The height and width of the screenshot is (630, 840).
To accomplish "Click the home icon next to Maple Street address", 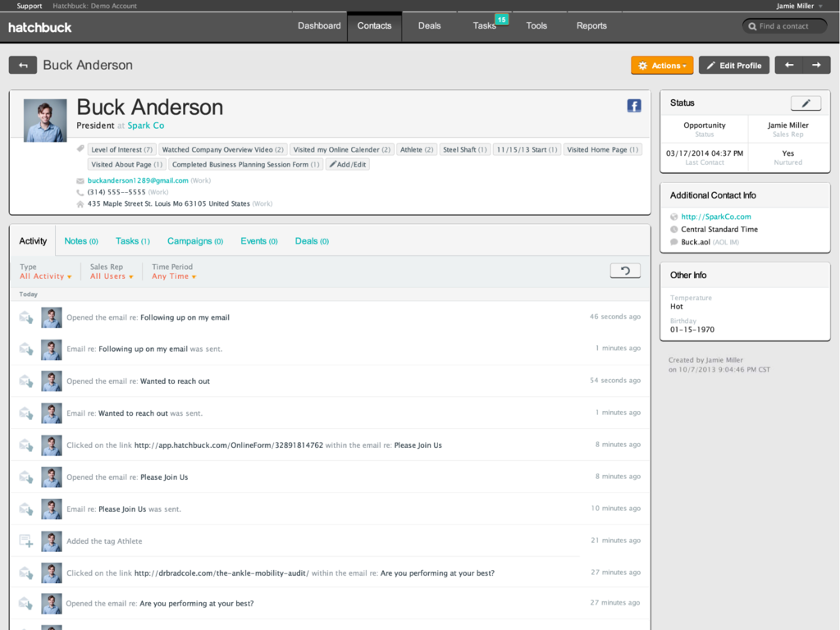I will pos(80,204).
